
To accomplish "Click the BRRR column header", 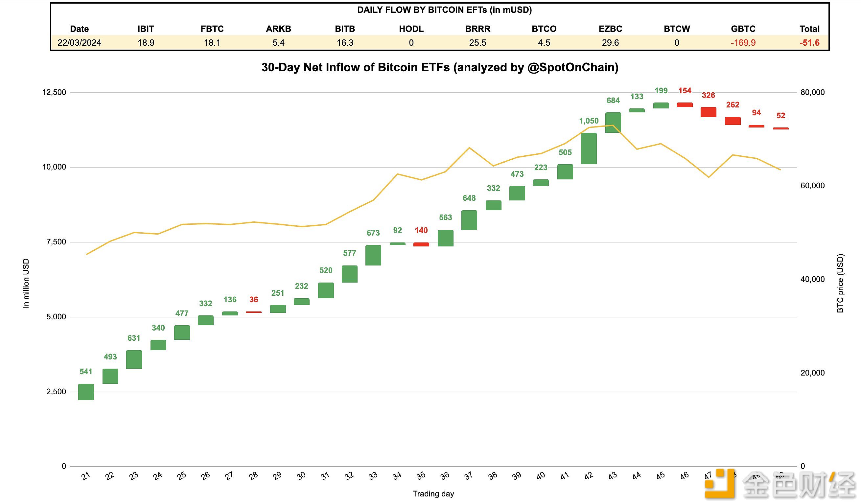I will 477,29.
